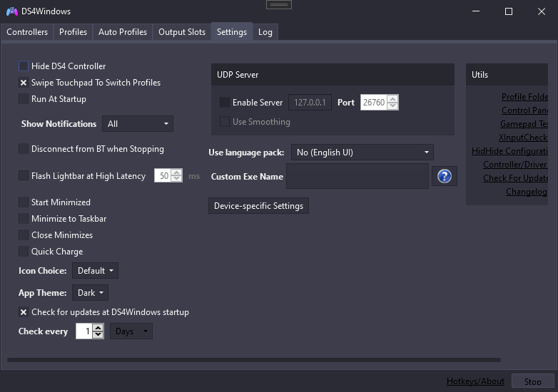Open Controller/Driver setup link
The height and width of the screenshot is (392, 558).
coord(515,164)
